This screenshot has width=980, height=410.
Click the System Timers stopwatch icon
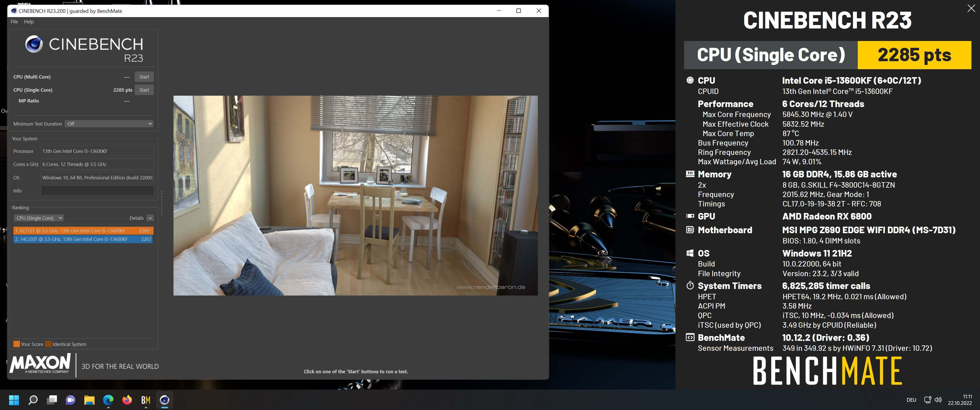click(x=690, y=286)
